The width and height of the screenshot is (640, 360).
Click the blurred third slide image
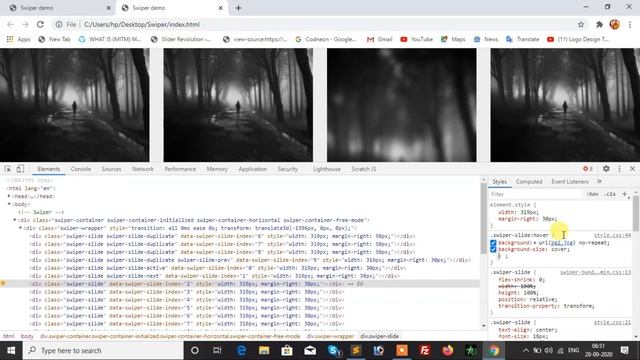click(401, 105)
